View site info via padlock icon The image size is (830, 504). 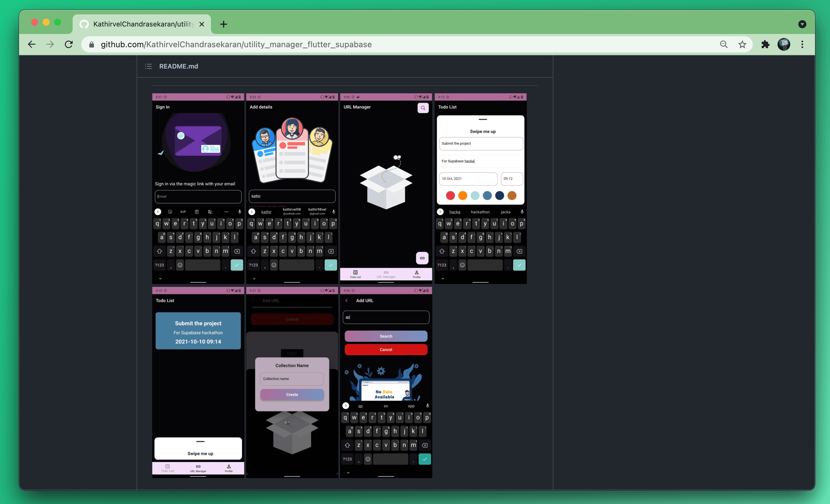(x=92, y=45)
